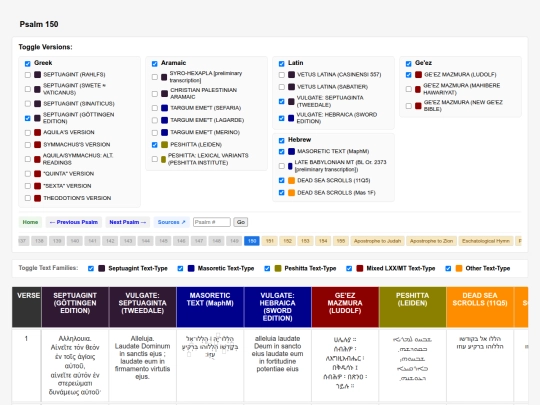Uncheck Dead Sea Scrolls (Mas 1F)
The height and width of the screenshot is (405, 540).
pyautogui.click(x=281, y=193)
